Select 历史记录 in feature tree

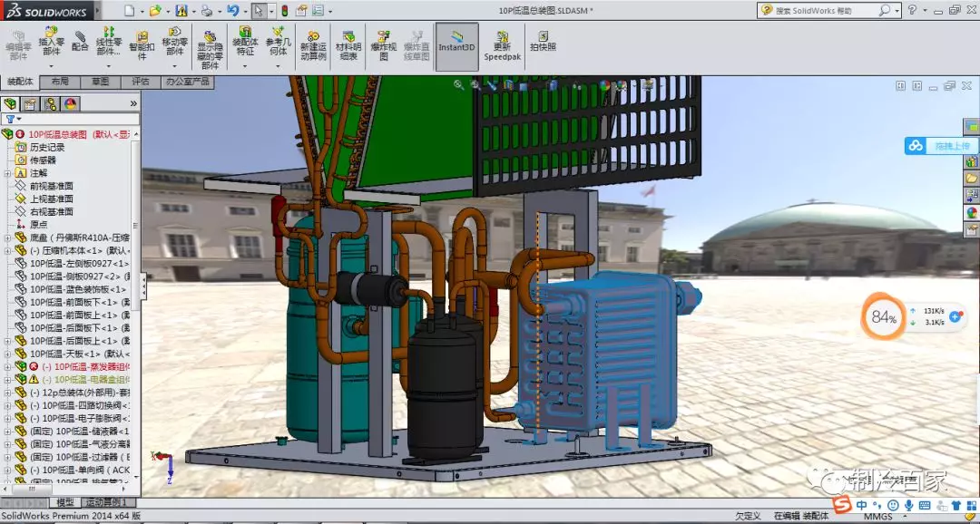[47, 148]
